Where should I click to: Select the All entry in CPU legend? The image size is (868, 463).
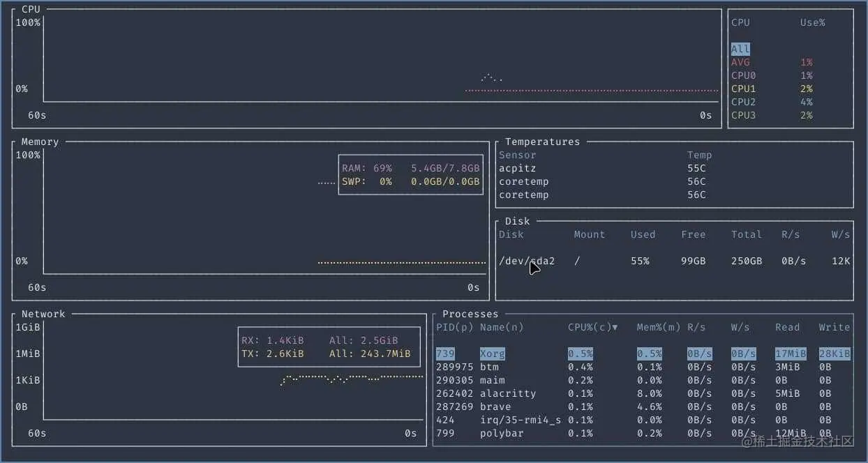coord(740,49)
